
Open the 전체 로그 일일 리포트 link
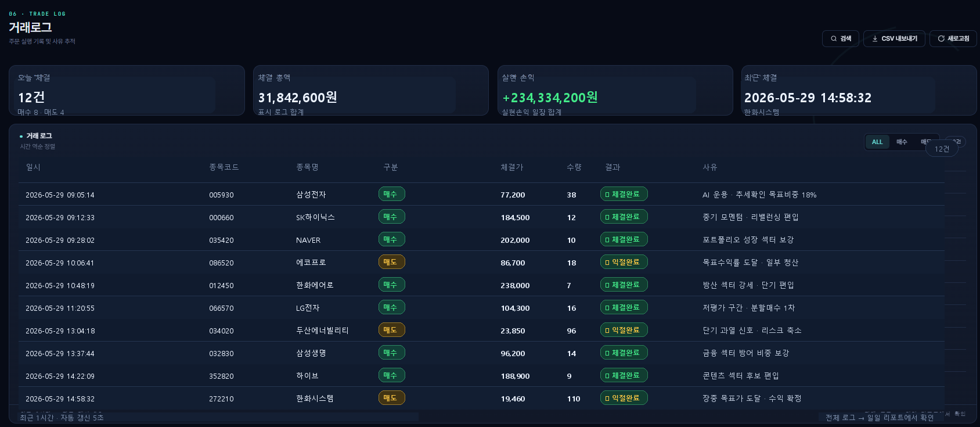pos(880,418)
